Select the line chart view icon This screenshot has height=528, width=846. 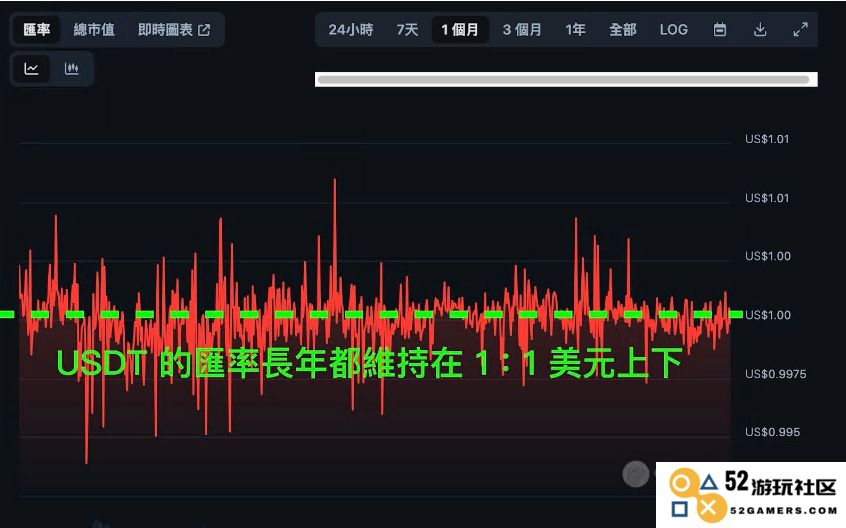pos(31,68)
